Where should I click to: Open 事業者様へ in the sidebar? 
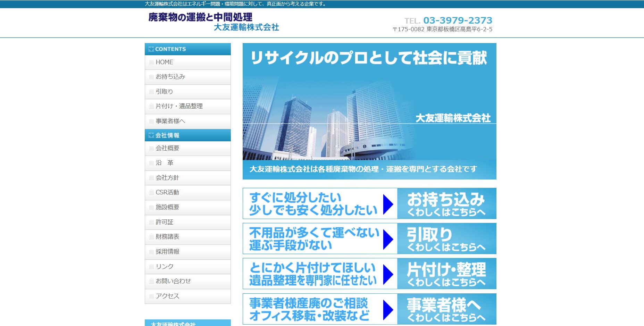point(170,121)
